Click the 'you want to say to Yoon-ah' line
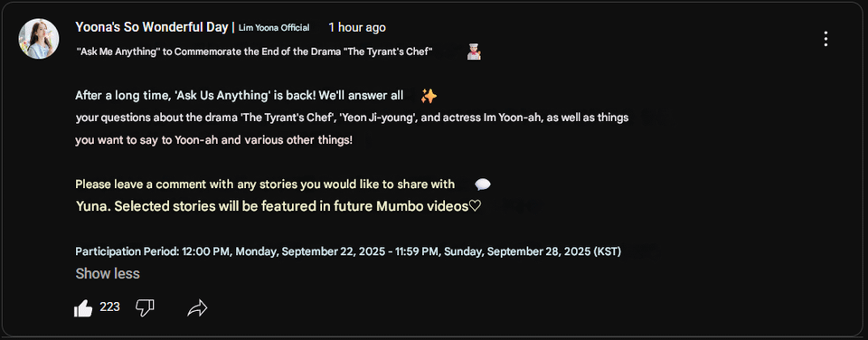The width and height of the screenshot is (868, 340). (x=213, y=140)
